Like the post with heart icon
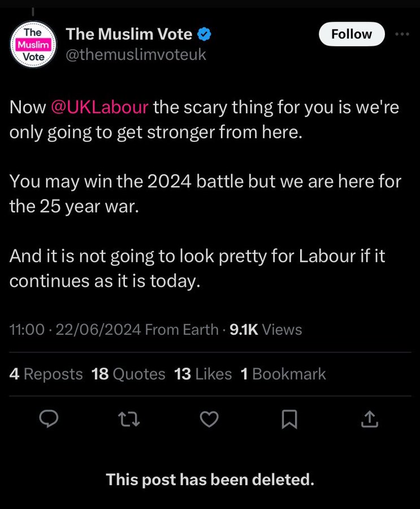Image resolution: width=420 pixels, height=509 pixels. 209,419
